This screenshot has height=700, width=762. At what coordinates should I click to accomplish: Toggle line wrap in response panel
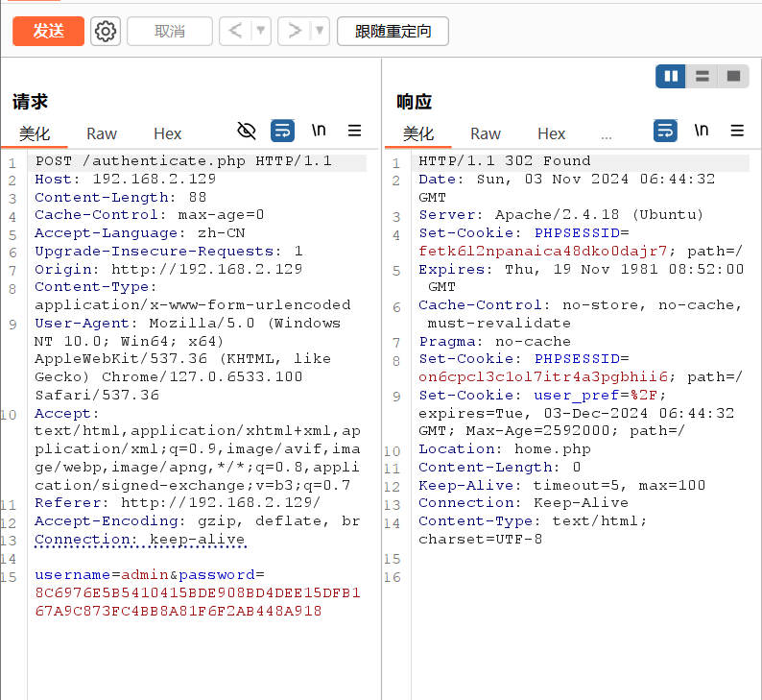(665, 131)
